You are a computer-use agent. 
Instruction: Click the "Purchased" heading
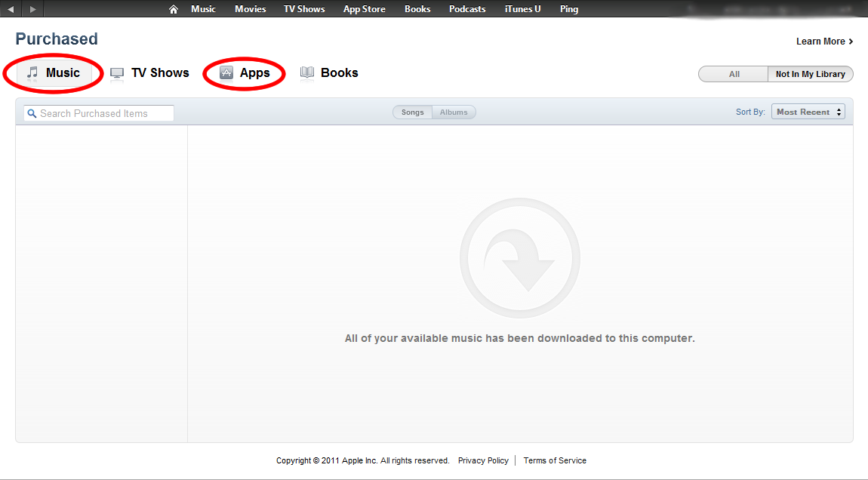(x=57, y=39)
